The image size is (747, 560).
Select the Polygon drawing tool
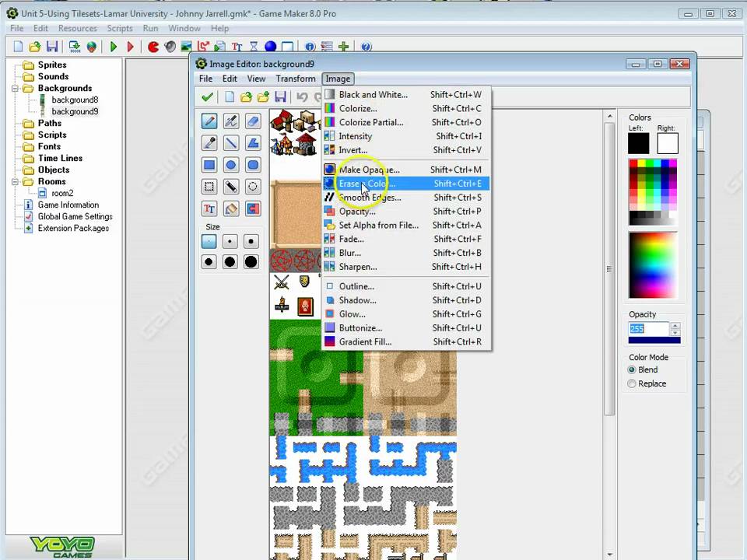tap(253, 143)
